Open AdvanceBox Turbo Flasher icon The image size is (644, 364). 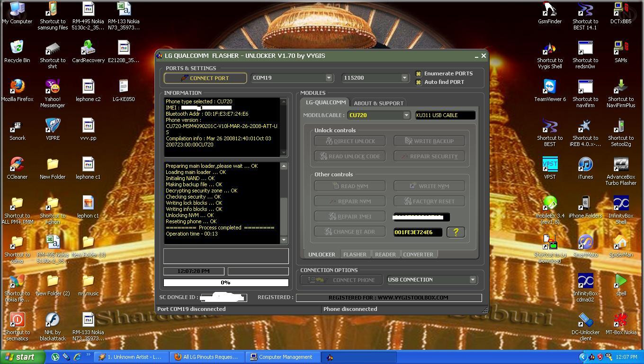(x=621, y=171)
